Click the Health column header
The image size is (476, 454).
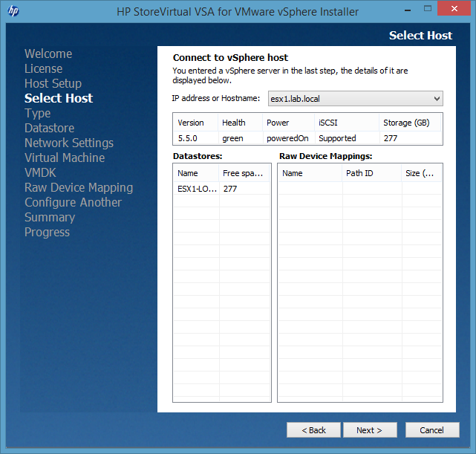point(240,123)
